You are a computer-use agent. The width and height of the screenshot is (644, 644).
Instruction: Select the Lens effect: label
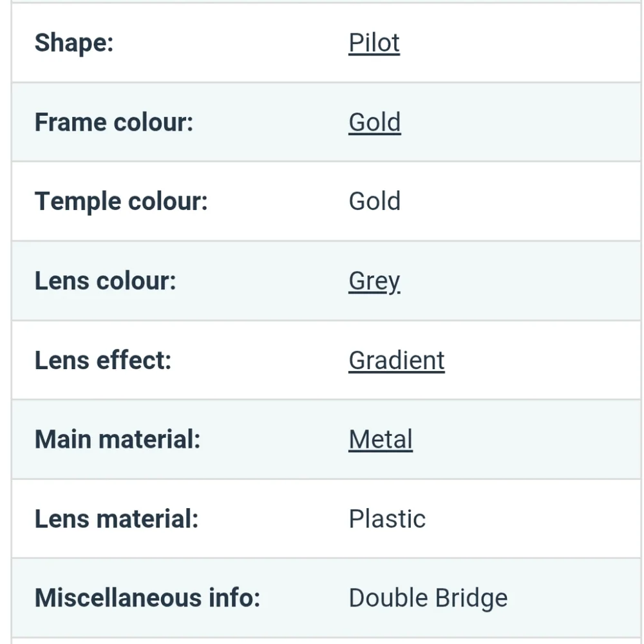point(102,360)
